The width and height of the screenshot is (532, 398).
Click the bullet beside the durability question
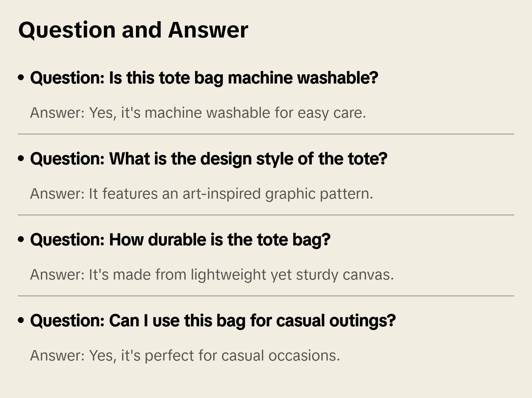pyautogui.click(x=21, y=240)
